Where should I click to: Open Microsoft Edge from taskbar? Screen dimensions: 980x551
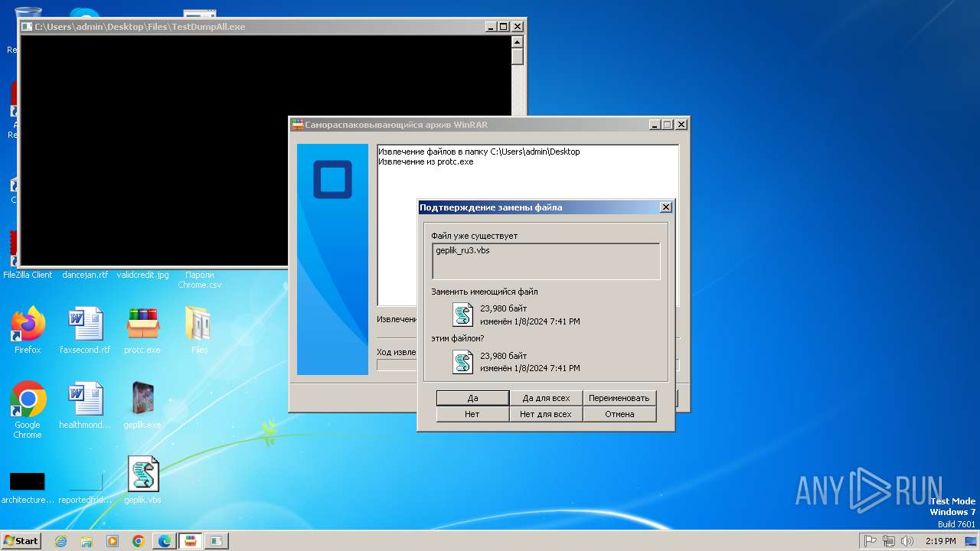tap(165, 541)
